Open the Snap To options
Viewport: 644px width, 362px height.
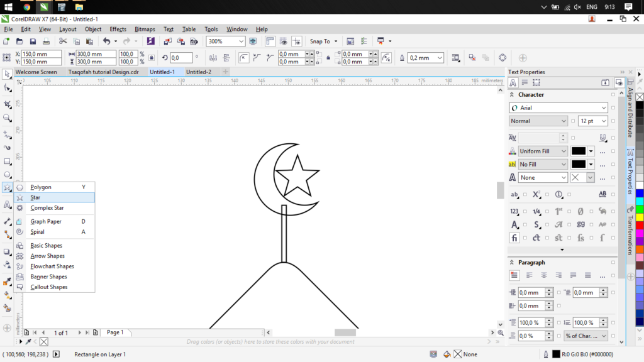point(323,41)
